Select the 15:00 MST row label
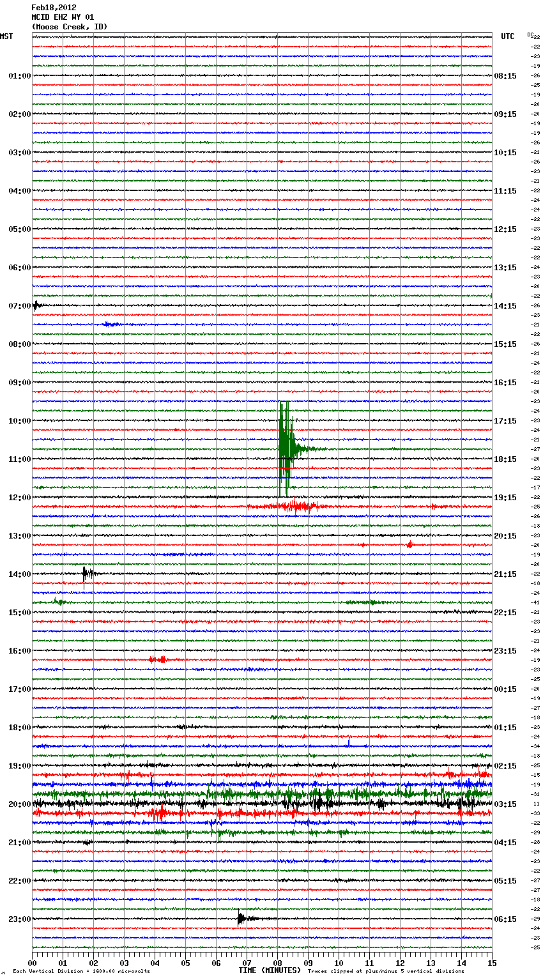543x980 pixels. pyautogui.click(x=19, y=613)
